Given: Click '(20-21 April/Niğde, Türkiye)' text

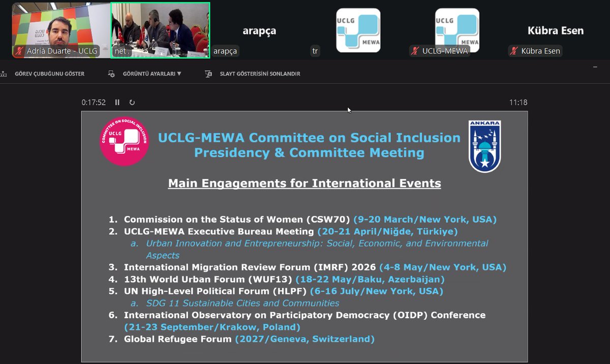Looking at the screenshot, I should click(387, 231).
